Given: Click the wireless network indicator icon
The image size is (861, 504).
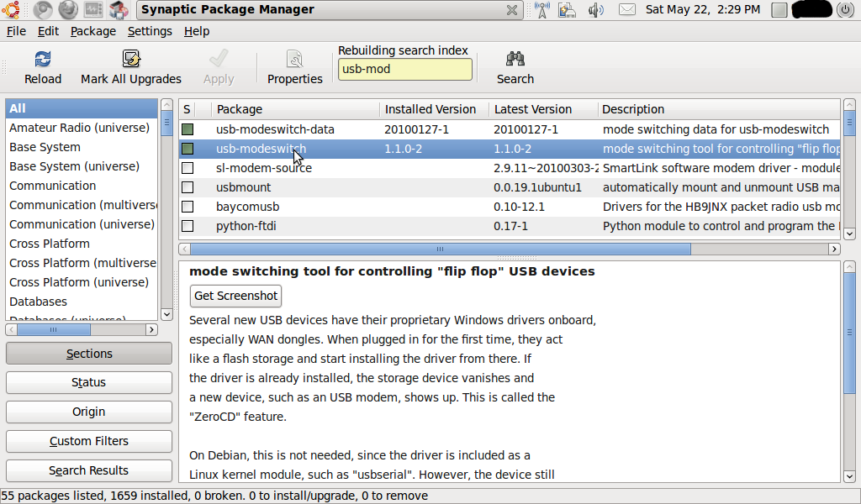Looking at the screenshot, I should pos(541,10).
